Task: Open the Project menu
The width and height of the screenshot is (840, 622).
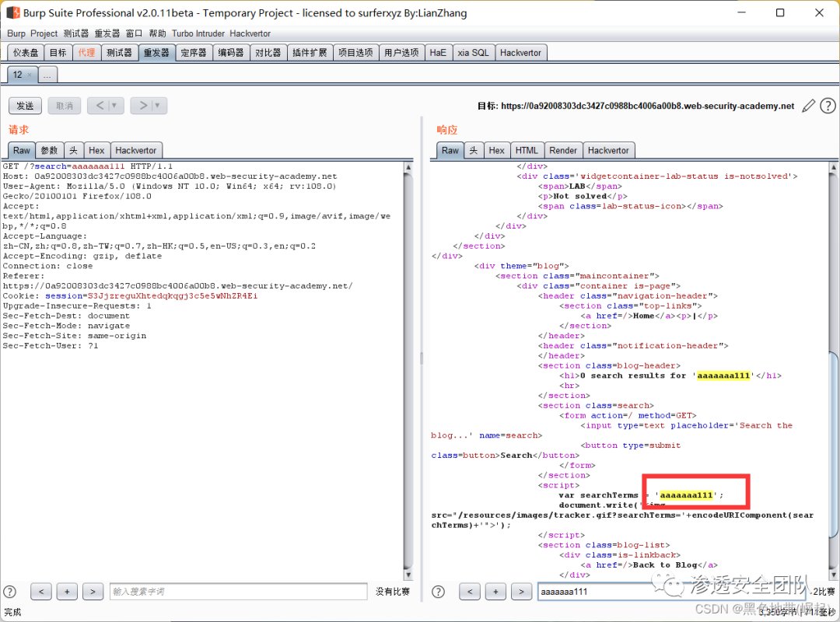Action: pos(44,33)
